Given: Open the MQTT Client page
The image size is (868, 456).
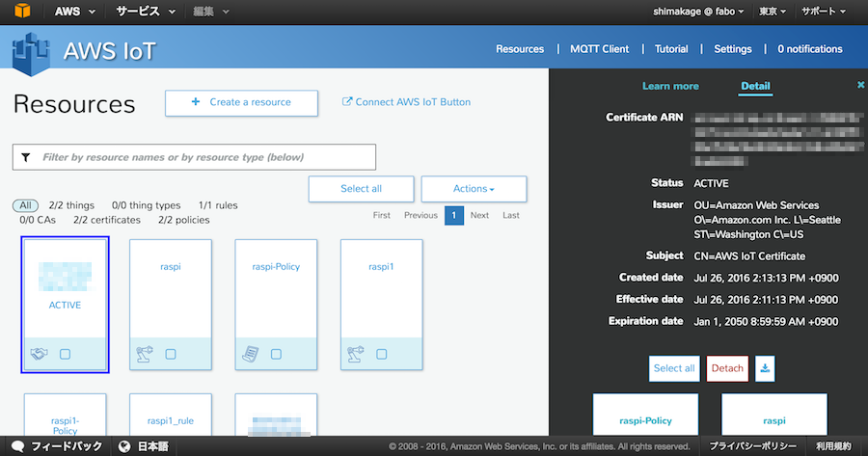Looking at the screenshot, I should click(599, 48).
